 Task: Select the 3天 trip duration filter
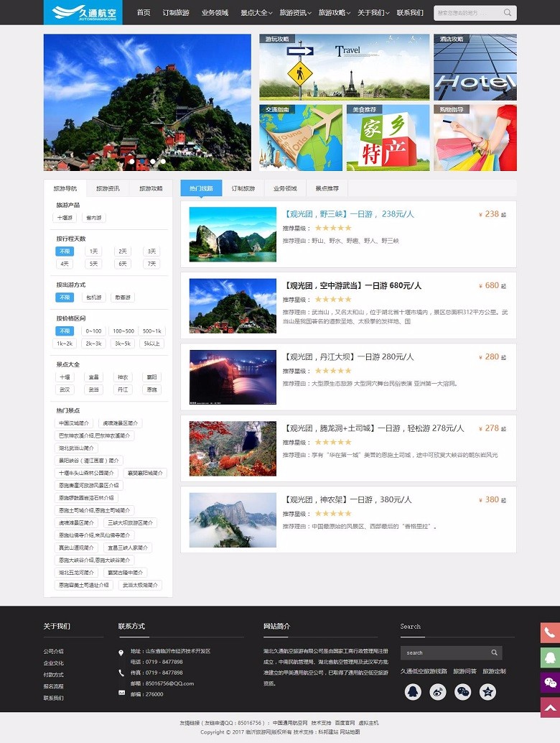click(151, 251)
